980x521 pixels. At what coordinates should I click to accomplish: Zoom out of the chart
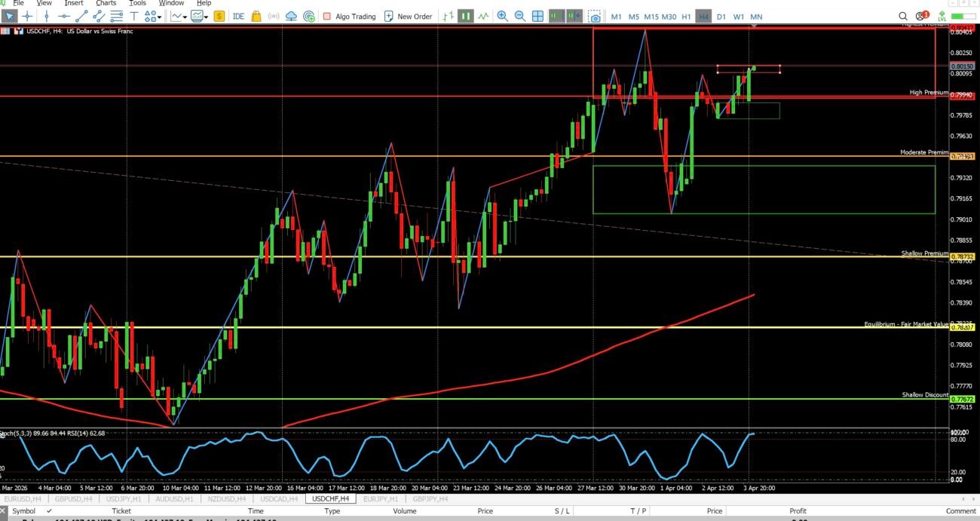click(x=519, y=16)
